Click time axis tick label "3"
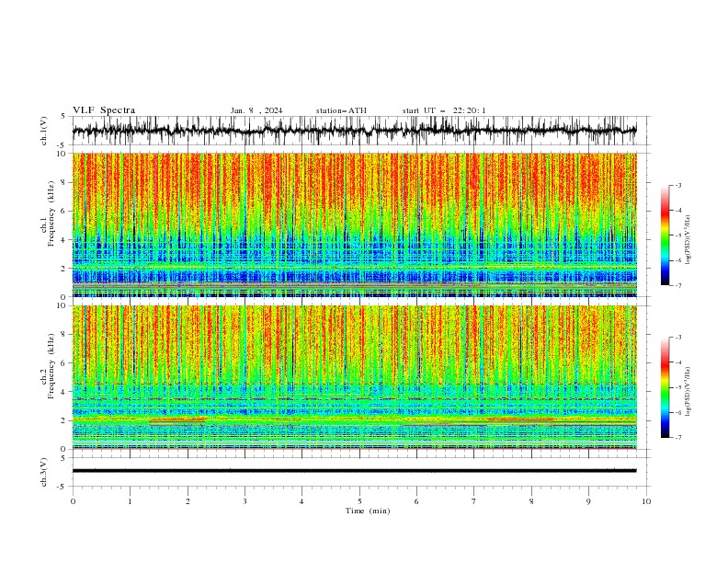Image resolution: width=728 pixels, height=563 pixels. click(x=245, y=501)
